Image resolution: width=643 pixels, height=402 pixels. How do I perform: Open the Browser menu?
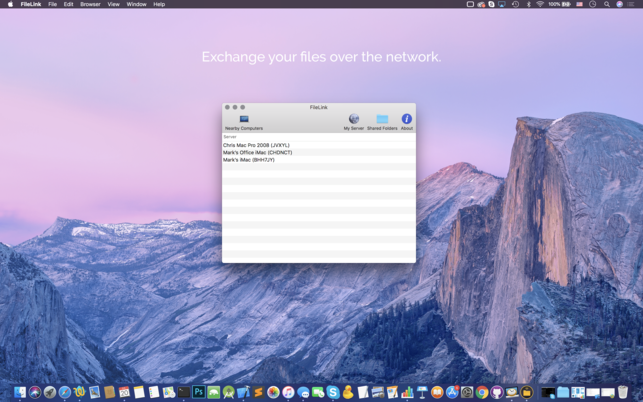pyautogui.click(x=90, y=4)
